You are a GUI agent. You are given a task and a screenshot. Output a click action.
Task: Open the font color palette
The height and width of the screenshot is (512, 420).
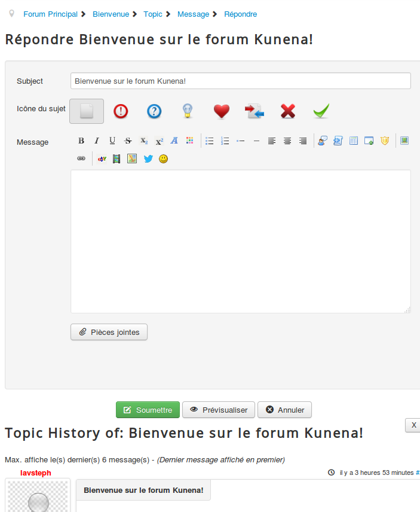pyautogui.click(x=190, y=141)
